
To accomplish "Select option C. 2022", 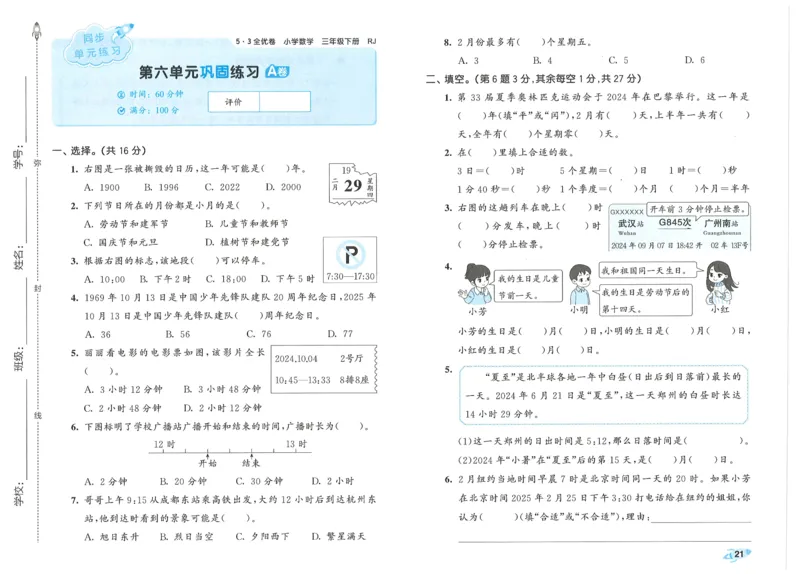I will [x=222, y=187].
